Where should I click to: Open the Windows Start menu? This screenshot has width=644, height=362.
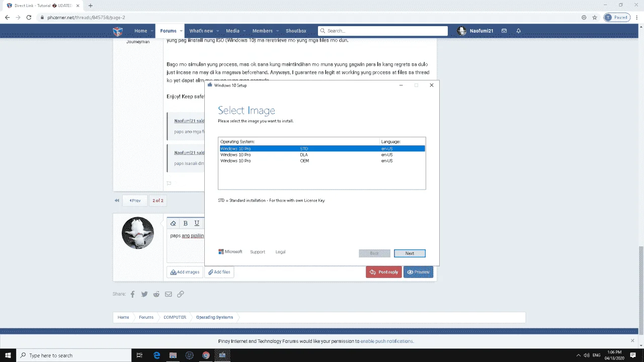pyautogui.click(x=8, y=355)
